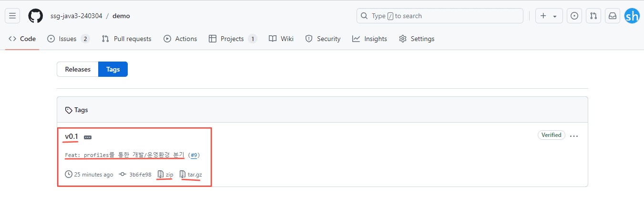This screenshot has height=198, width=644.
Task: Click the GitHub logo icon
Action: pyautogui.click(x=36, y=16)
